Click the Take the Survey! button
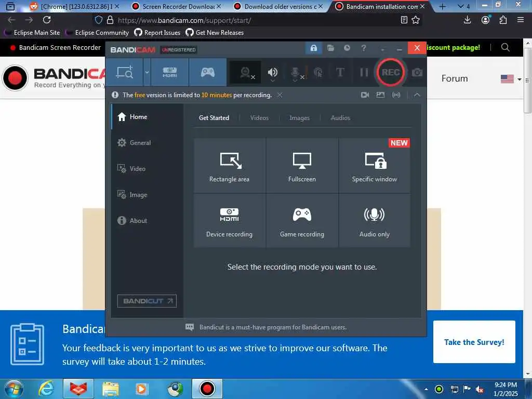Screen dimensions: 532x399 tap(474, 342)
